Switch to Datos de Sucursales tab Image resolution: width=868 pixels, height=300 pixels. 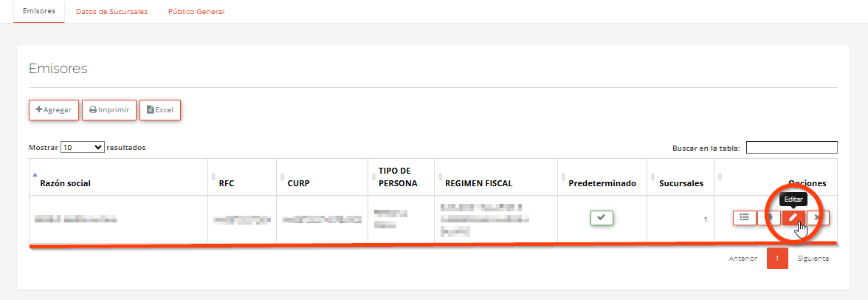(112, 11)
